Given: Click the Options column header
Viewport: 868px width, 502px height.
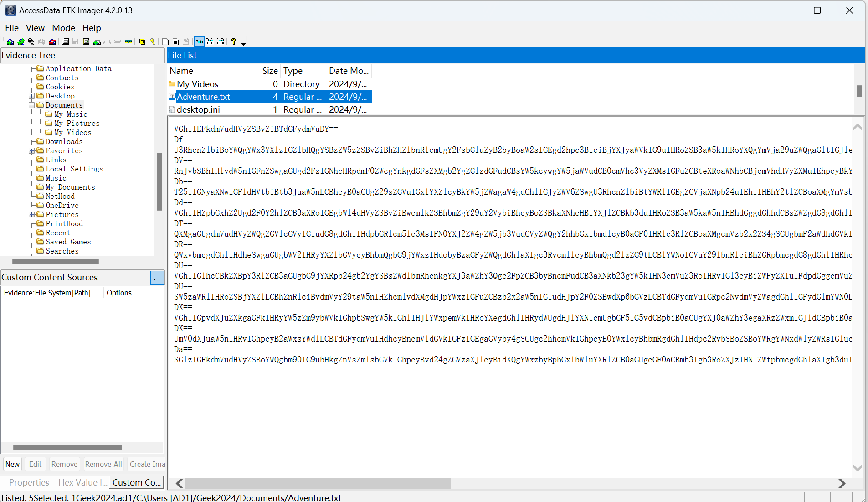Looking at the screenshot, I should coord(133,293).
